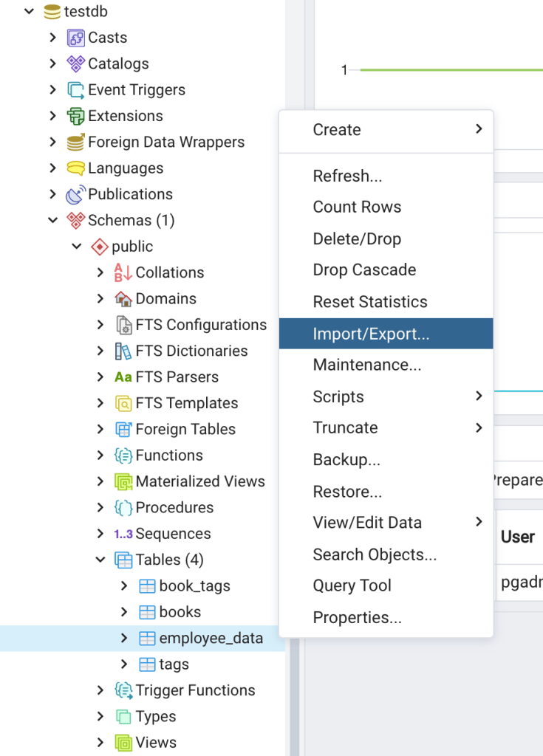
Task: Click the Materialized Views icon
Action: tap(123, 481)
